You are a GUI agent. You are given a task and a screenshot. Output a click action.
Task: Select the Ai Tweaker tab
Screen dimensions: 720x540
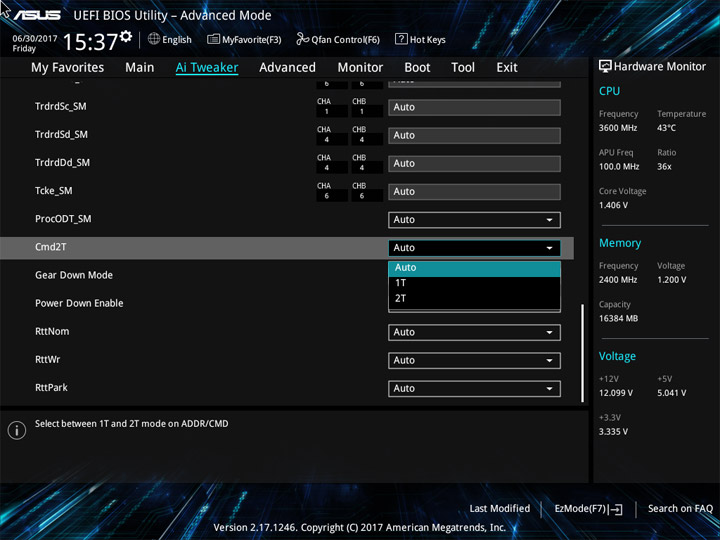click(x=207, y=68)
